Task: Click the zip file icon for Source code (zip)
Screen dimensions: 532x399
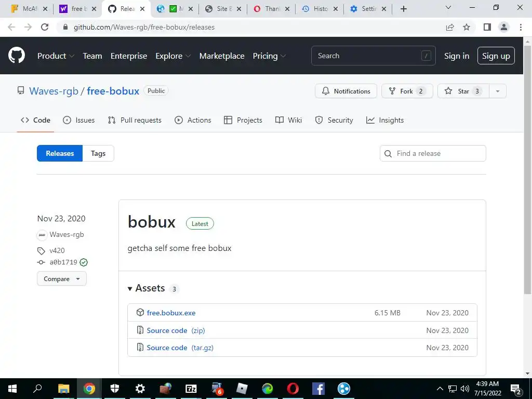Action: 140,330
